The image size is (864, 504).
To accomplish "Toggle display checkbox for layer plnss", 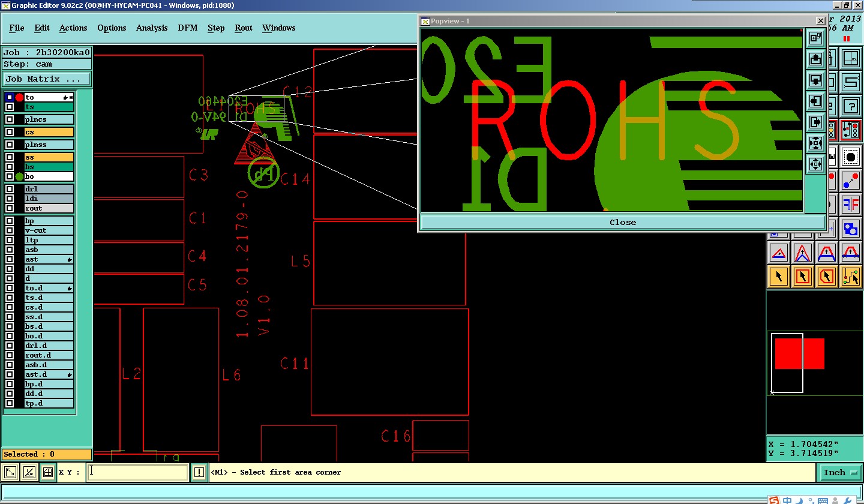I will pos(10,145).
